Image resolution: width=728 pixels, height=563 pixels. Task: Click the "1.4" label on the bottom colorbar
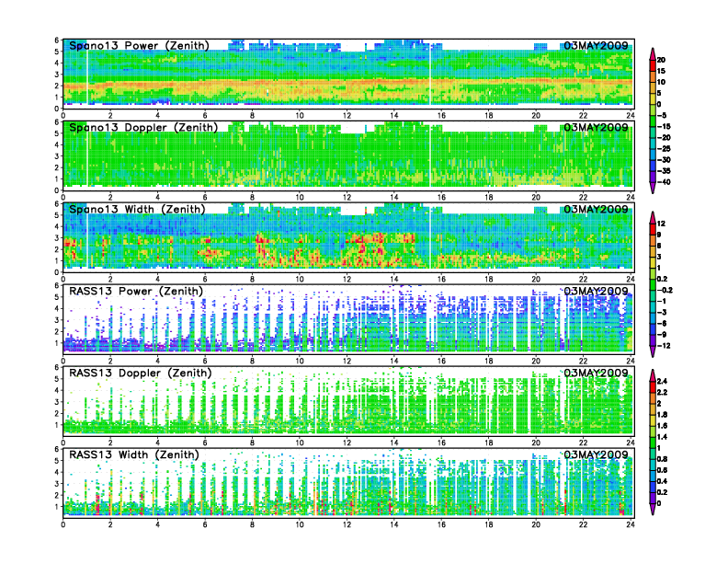coord(663,437)
